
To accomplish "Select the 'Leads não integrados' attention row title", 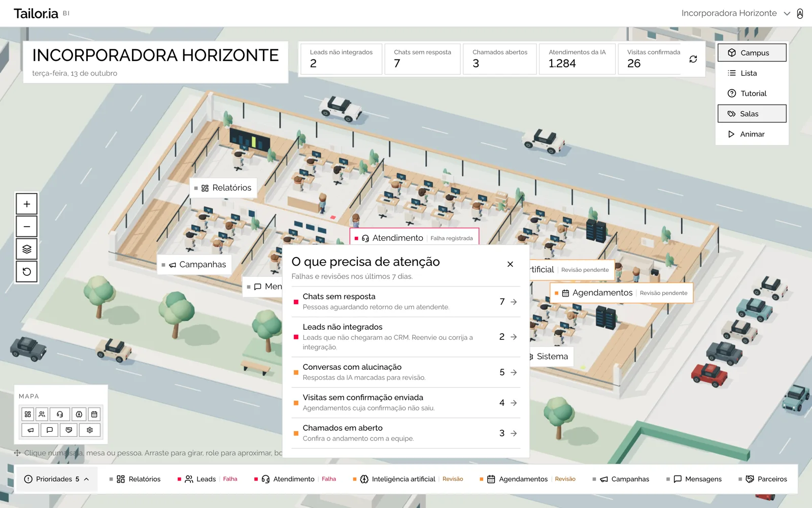I will tap(343, 327).
